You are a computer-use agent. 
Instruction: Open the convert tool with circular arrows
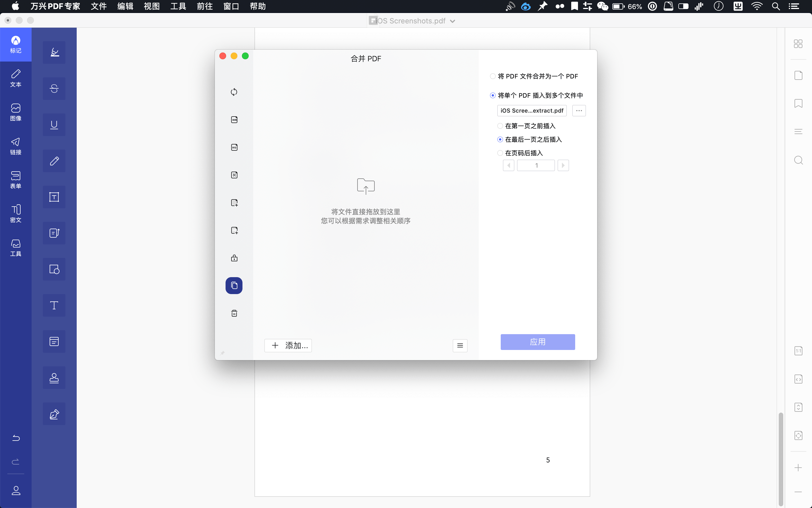[x=234, y=92]
